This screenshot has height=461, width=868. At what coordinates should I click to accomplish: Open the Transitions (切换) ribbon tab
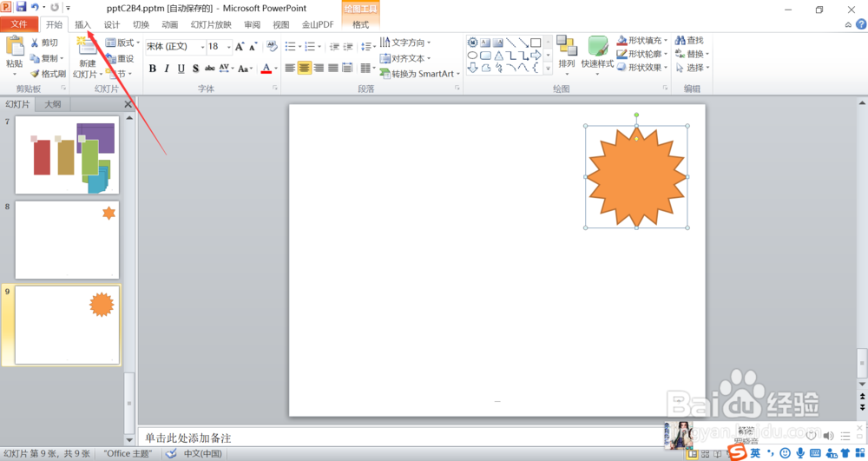pyautogui.click(x=141, y=24)
